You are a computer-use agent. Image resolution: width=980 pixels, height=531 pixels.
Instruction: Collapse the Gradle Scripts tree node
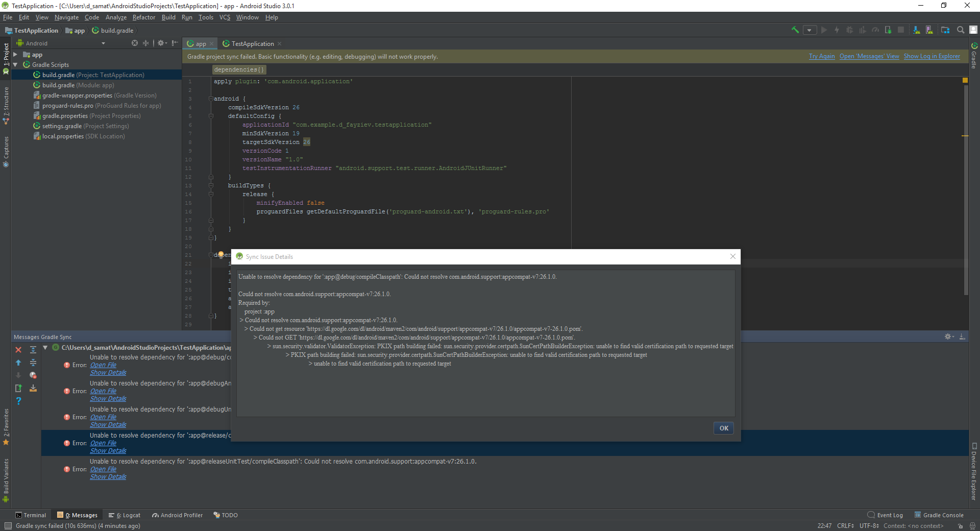15,65
